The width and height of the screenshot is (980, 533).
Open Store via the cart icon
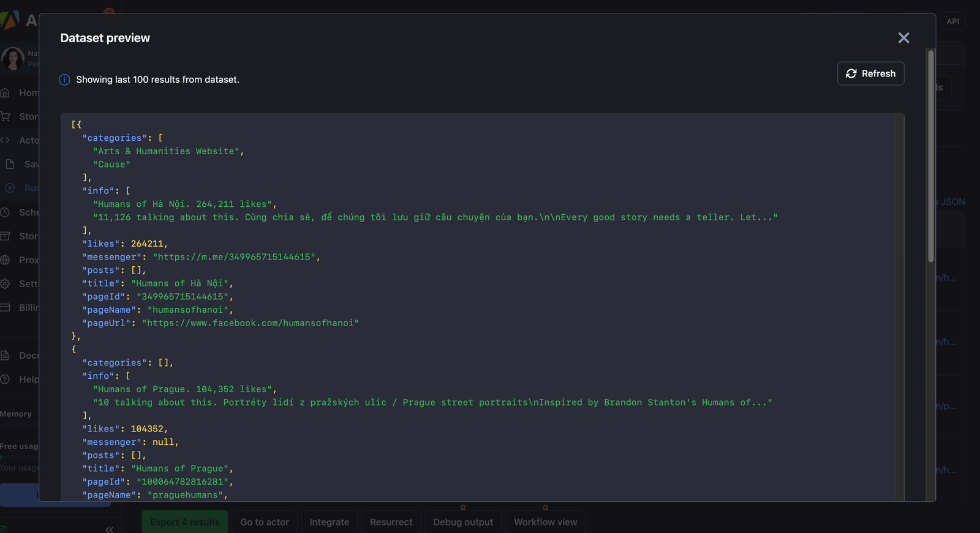coord(6,116)
